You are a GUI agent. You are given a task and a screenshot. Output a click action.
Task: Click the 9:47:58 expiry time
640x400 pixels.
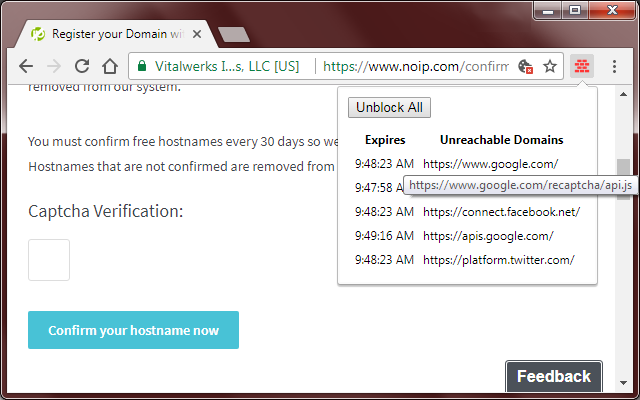click(379, 188)
